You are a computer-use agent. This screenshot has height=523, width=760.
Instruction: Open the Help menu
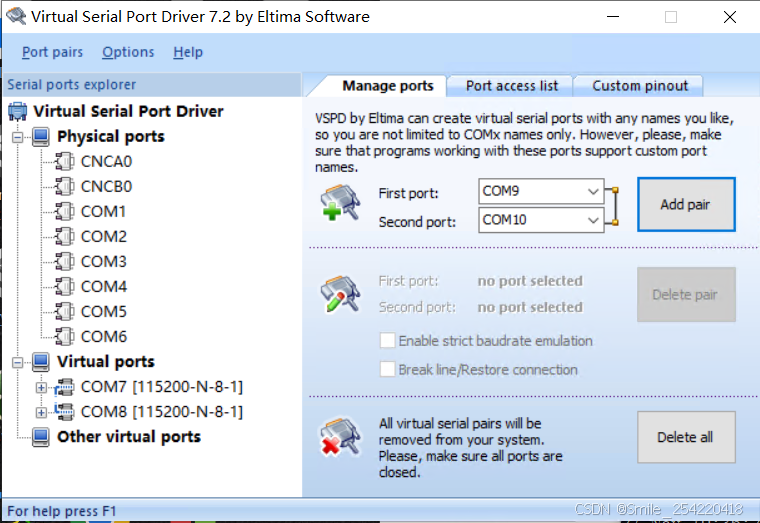pyautogui.click(x=188, y=52)
